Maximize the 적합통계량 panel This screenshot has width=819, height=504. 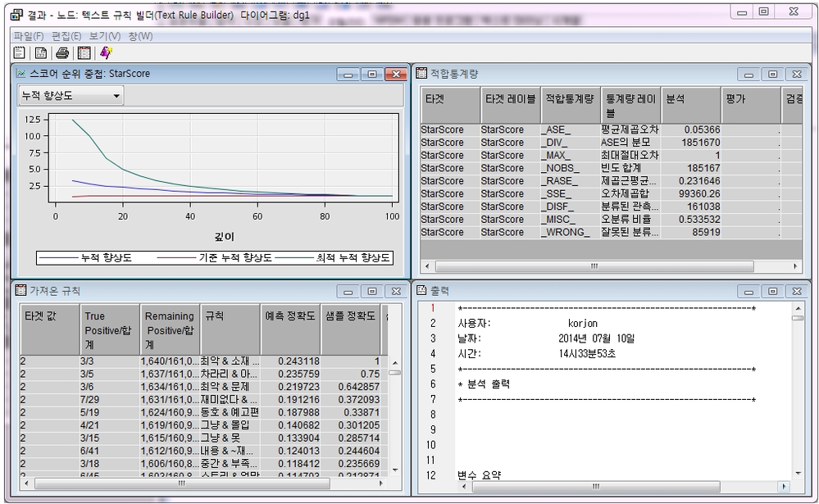click(x=772, y=74)
